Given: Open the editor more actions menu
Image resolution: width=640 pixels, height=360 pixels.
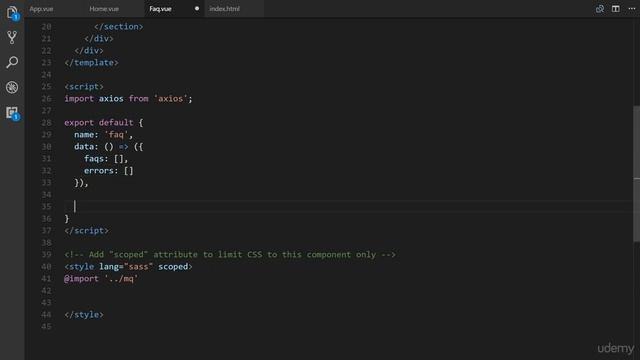Looking at the screenshot, I should (631, 9).
